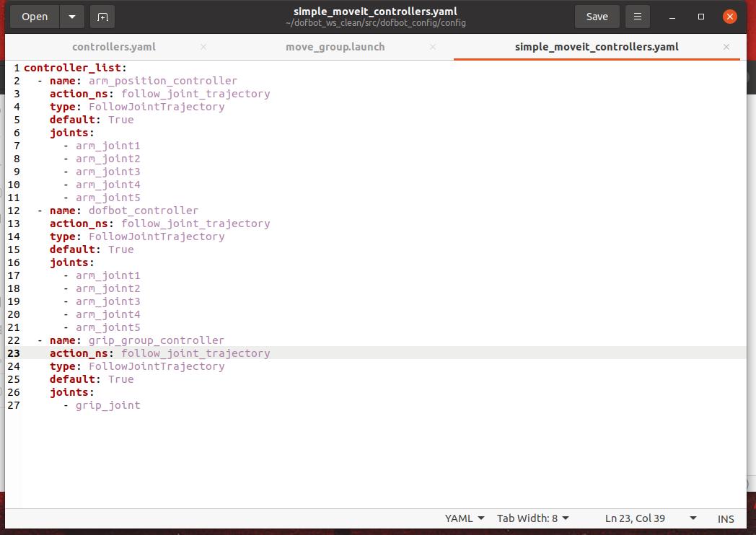Image resolution: width=756 pixels, height=535 pixels.
Task: Click the Save button
Action: point(597,17)
